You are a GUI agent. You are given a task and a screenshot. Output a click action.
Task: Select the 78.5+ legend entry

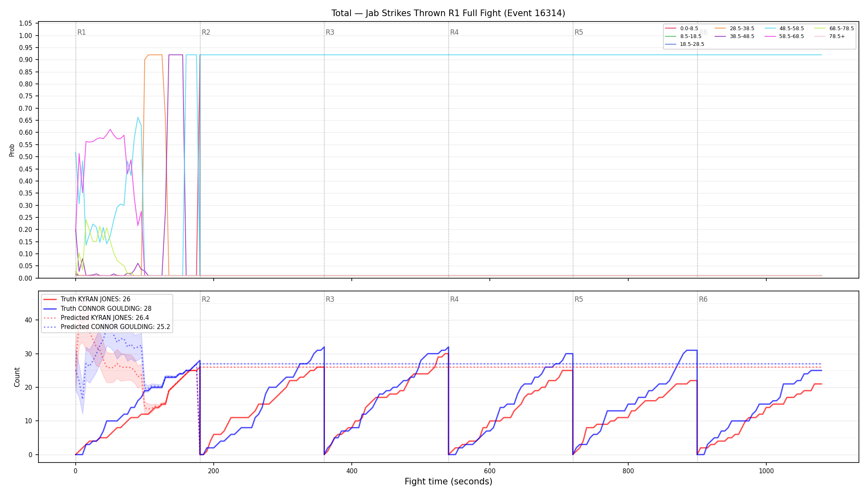tap(830, 36)
